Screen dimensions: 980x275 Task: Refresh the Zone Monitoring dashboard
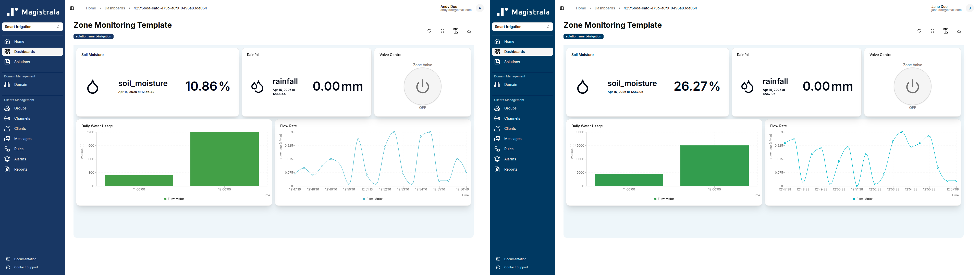pyautogui.click(x=430, y=31)
